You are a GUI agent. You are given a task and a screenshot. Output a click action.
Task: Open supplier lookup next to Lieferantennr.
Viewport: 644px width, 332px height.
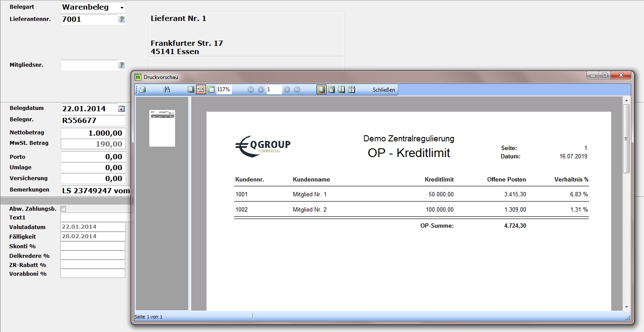pyautogui.click(x=122, y=19)
